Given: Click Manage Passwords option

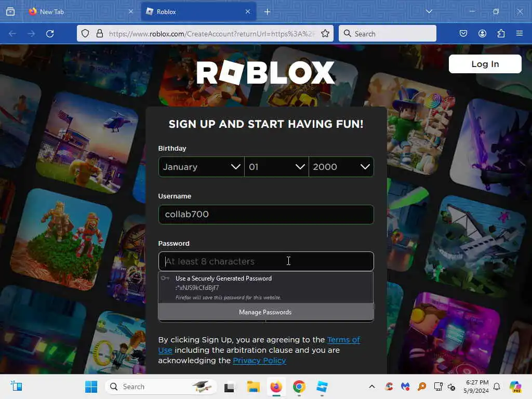Looking at the screenshot, I should [265, 312].
